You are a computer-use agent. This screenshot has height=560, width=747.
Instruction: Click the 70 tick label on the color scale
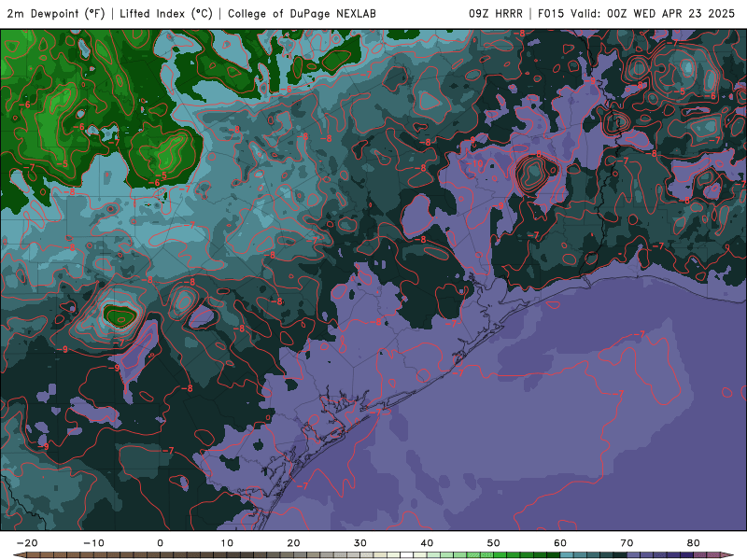click(627, 543)
